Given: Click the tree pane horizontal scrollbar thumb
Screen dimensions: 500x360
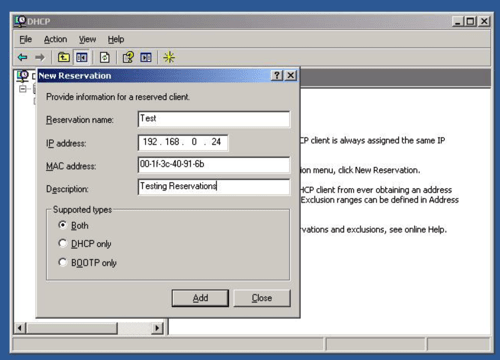Looking at the screenshot, I should [72, 328].
